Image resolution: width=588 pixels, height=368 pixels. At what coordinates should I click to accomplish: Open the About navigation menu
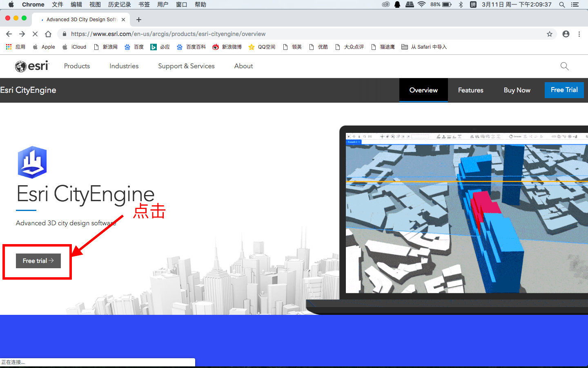(x=243, y=66)
